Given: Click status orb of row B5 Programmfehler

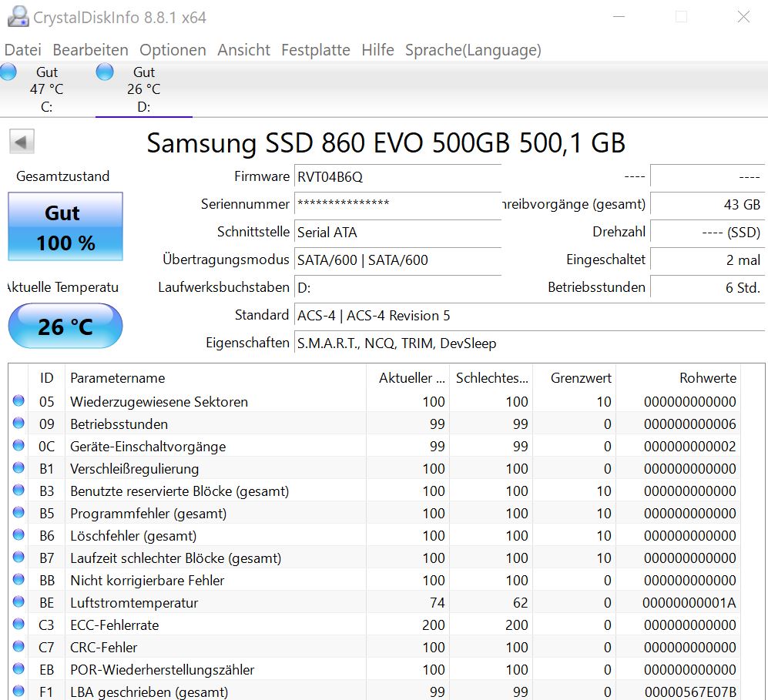Looking at the screenshot, I should (x=18, y=513).
